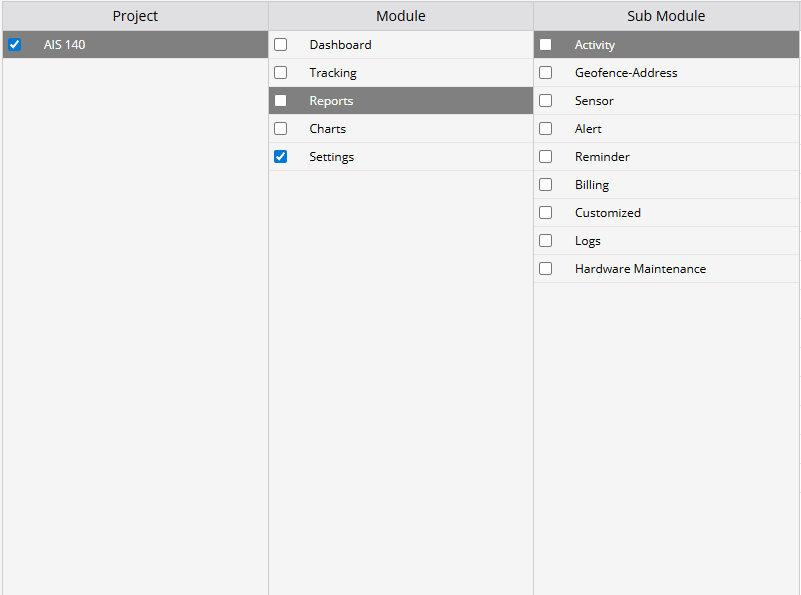Tick the Tracking module checkbox
The width and height of the screenshot is (801, 595).
281,73
